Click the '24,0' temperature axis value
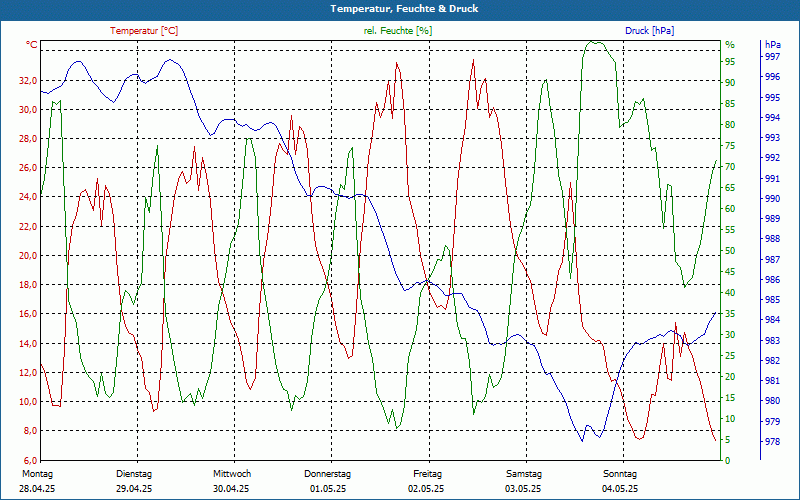This screenshot has height=500, width=800. coord(29,197)
